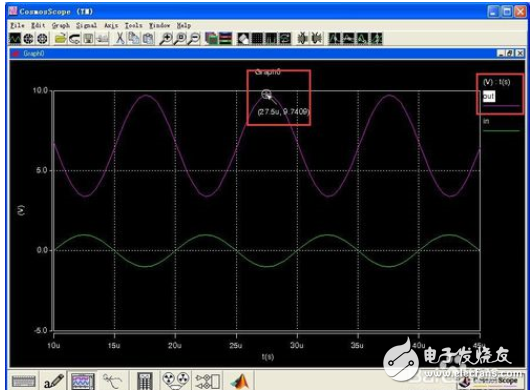
Task: Open the Tools menu
Action: [134, 26]
